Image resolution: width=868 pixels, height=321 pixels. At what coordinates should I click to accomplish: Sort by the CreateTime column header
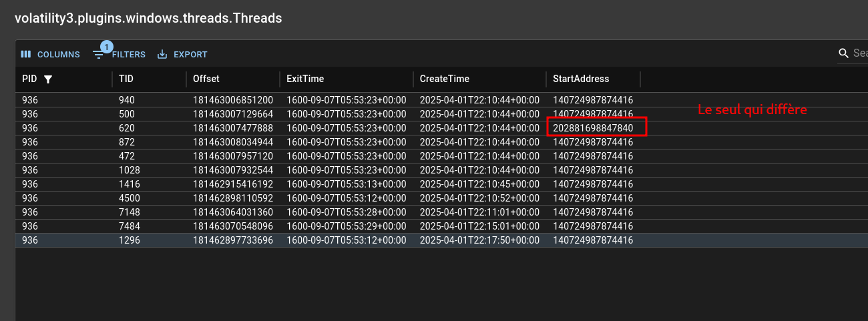(x=445, y=79)
